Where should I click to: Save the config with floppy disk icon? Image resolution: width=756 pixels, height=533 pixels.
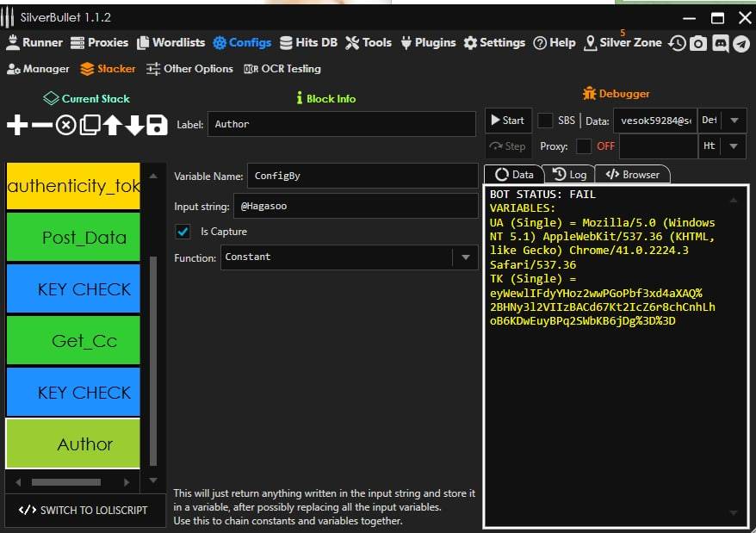click(x=157, y=126)
